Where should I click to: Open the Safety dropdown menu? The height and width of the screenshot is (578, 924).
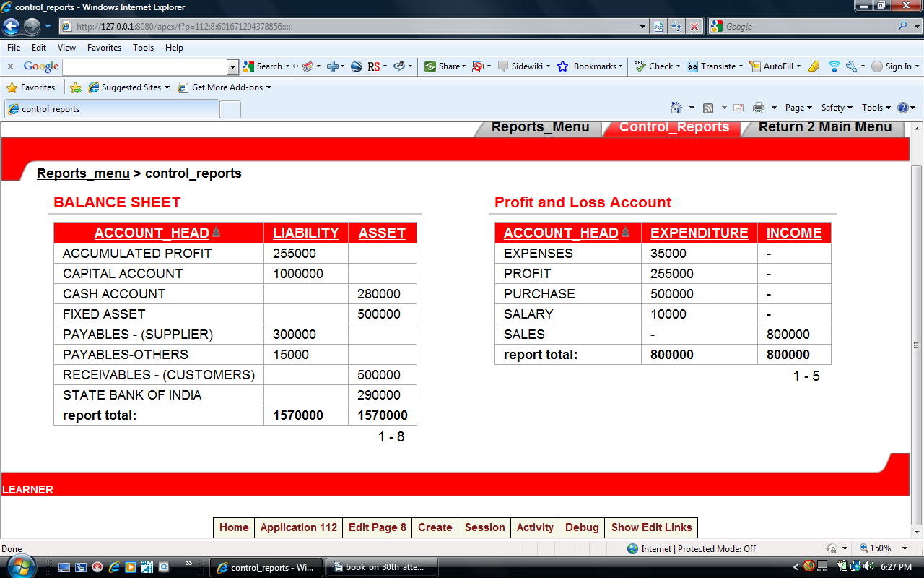coord(837,108)
